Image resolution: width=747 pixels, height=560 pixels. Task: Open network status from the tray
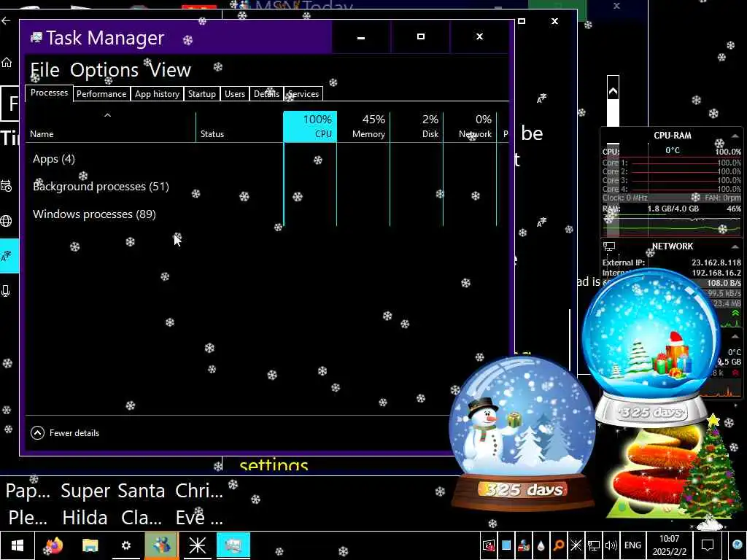[x=594, y=545]
